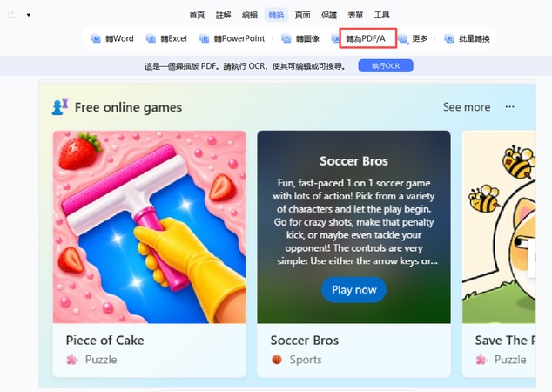The image size is (552, 392).
Task: Click the 批量轉換 batch convert icon
Action: pyautogui.click(x=449, y=38)
